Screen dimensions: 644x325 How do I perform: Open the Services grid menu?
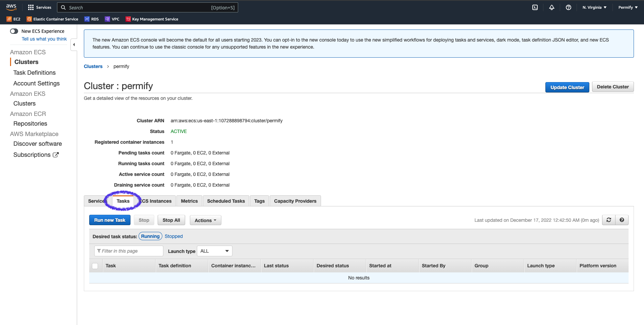40,7
